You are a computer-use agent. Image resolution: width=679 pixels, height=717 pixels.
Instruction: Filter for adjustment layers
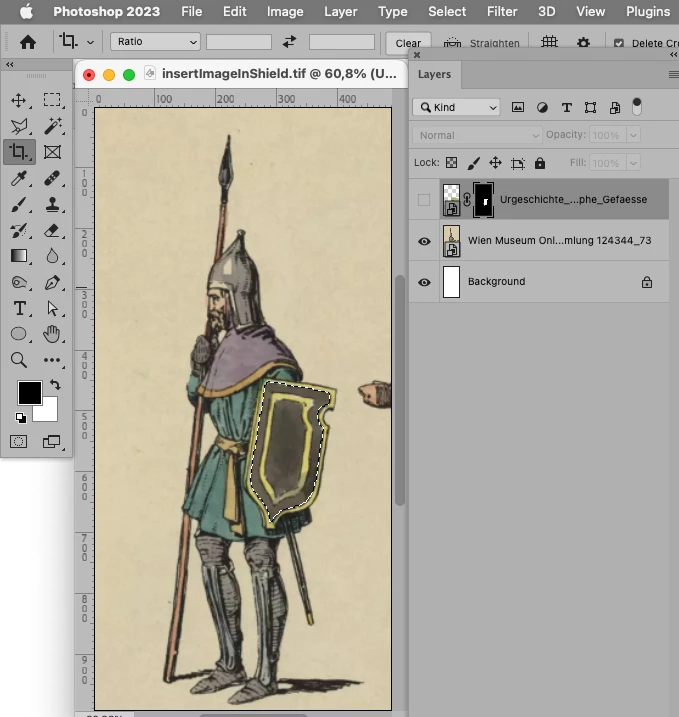pos(542,107)
